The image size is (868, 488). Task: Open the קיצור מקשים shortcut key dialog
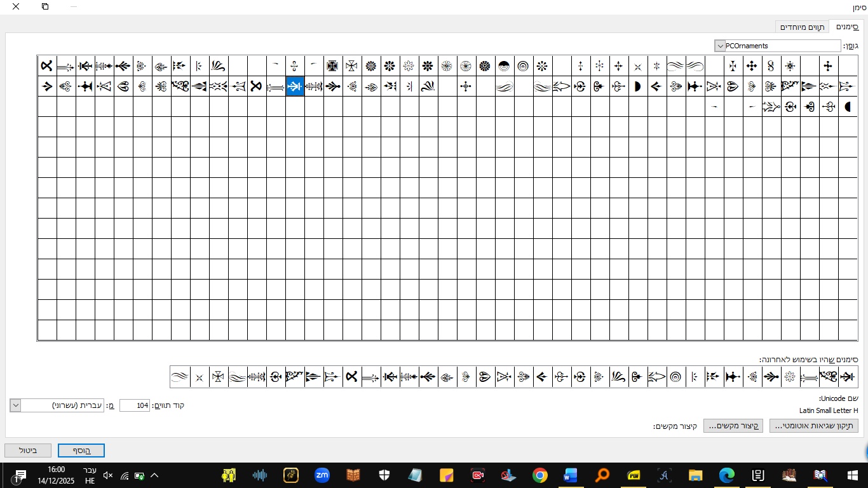733,426
